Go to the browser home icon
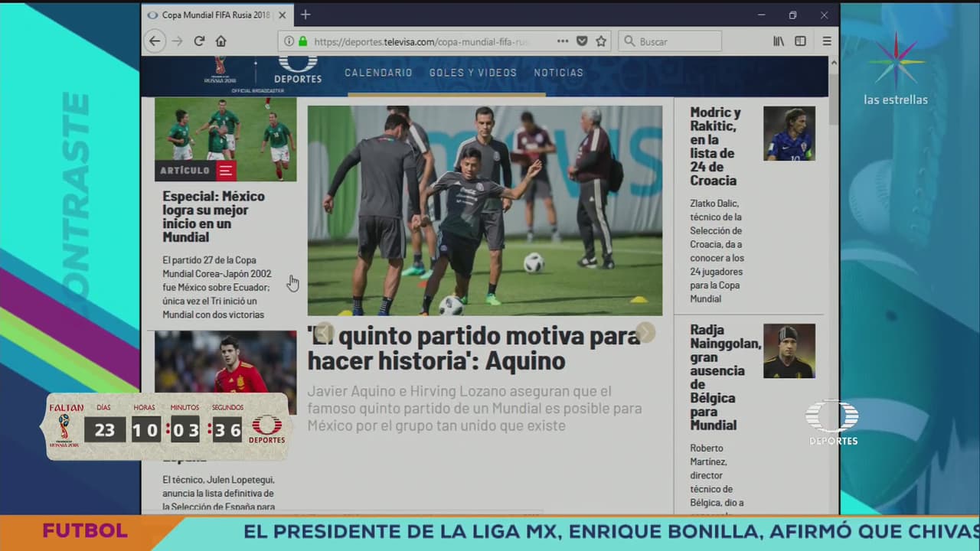 point(220,41)
